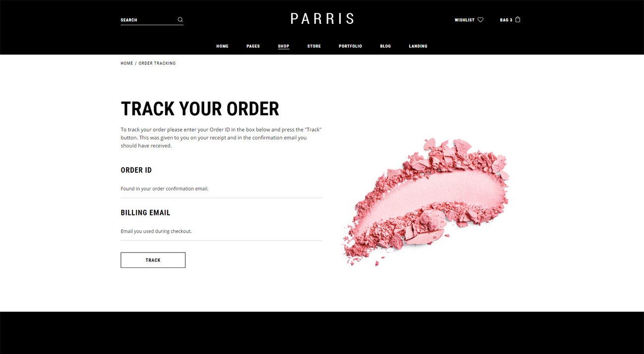This screenshot has height=354, width=644.
Task: Click the Order Tracking breadcrumb text
Action: point(157,63)
